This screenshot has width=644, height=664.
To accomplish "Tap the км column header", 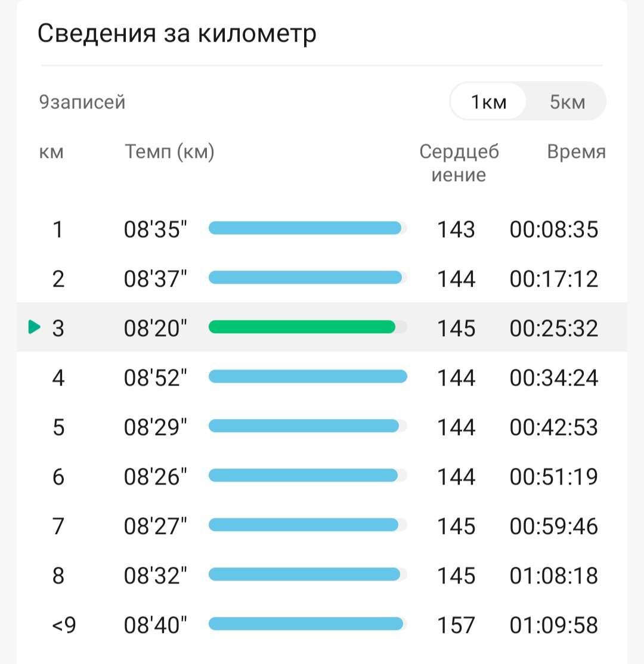I will [x=51, y=152].
